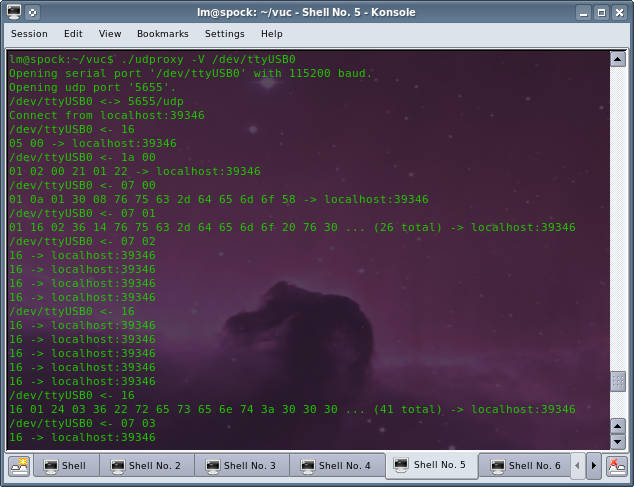Click the scrollbar down arrow at the bottom
Screen dimensions: 634x487
pos(618,441)
